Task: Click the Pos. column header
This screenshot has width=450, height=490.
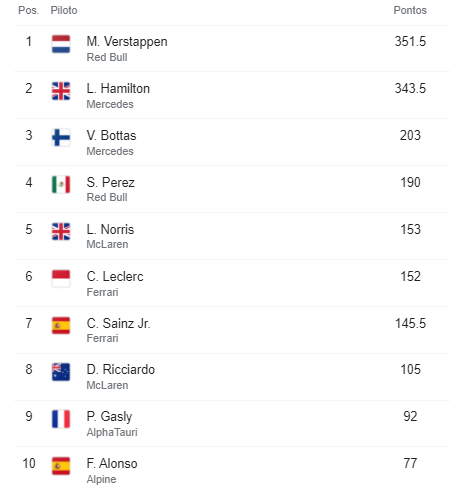Action: coord(29,10)
